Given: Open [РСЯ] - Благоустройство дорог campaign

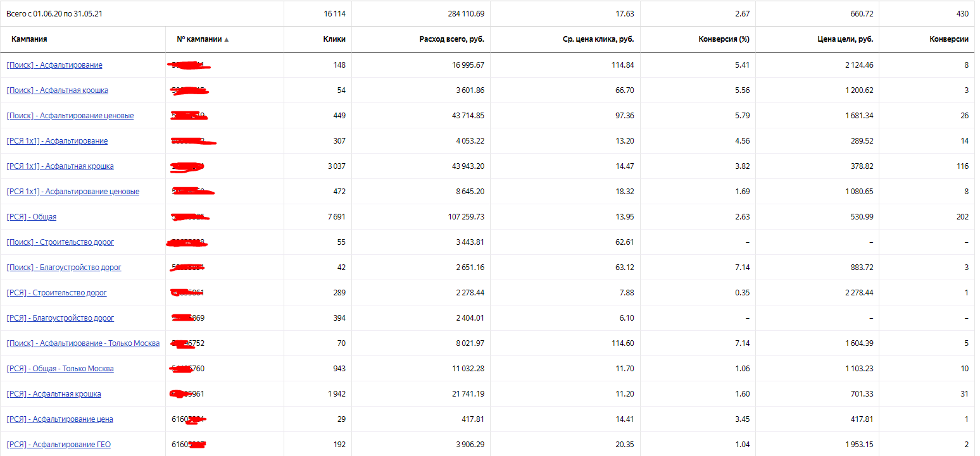Looking at the screenshot, I should click(60, 318).
